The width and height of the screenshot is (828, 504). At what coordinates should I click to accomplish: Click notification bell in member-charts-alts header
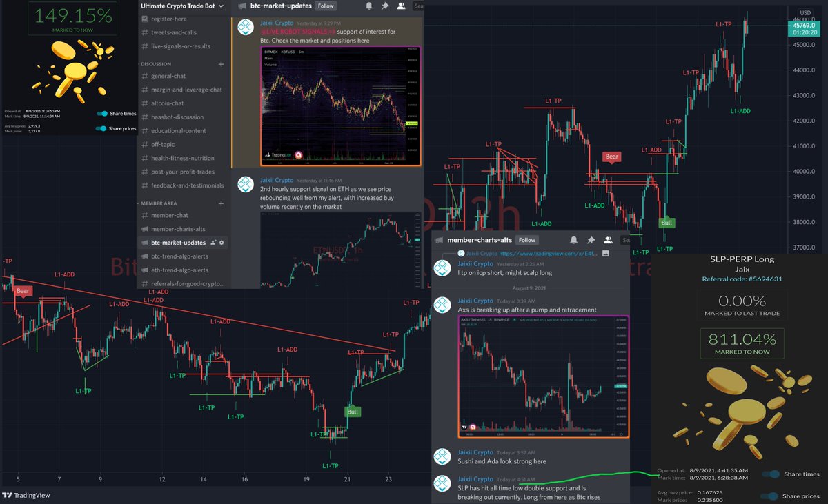coord(574,240)
